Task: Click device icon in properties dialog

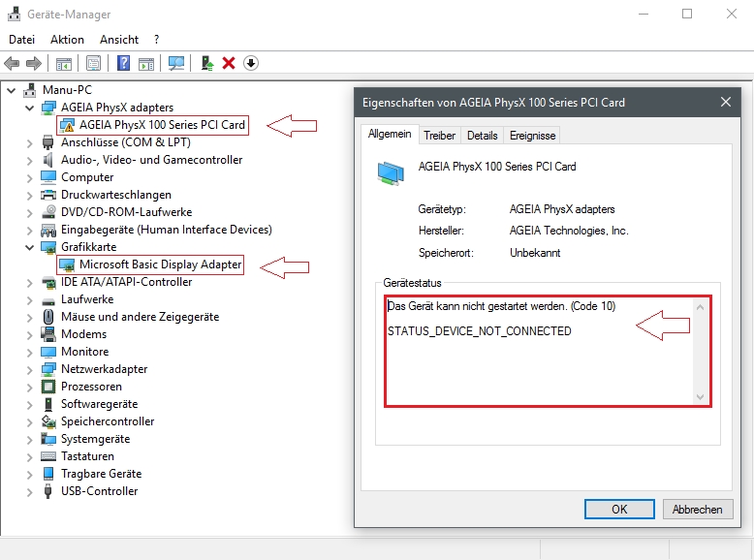Action: [x=391, y=173]
